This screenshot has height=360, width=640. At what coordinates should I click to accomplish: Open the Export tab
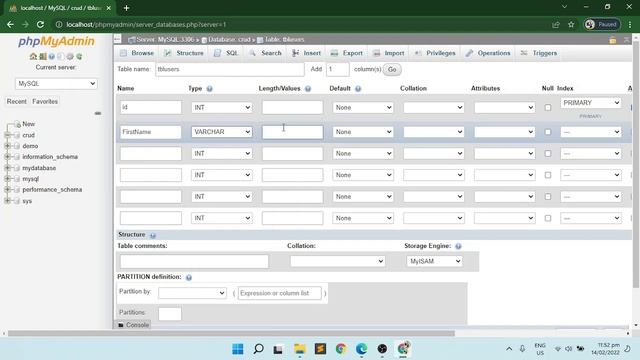[347, 53]
